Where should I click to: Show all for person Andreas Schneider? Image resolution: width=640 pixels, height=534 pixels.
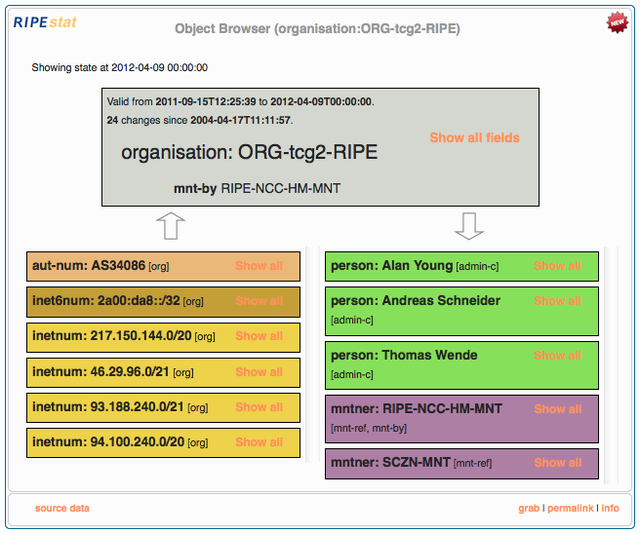click(x=558, y=301)
